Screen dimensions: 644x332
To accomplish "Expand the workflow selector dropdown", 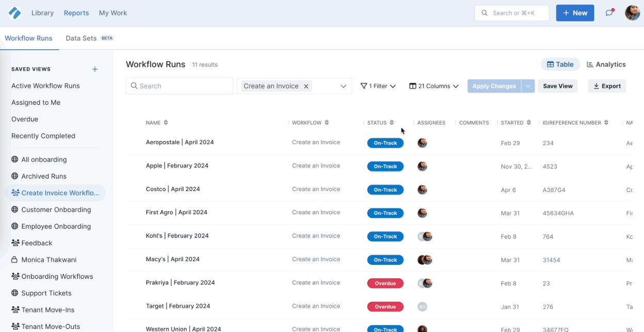I will pos(343,86).
